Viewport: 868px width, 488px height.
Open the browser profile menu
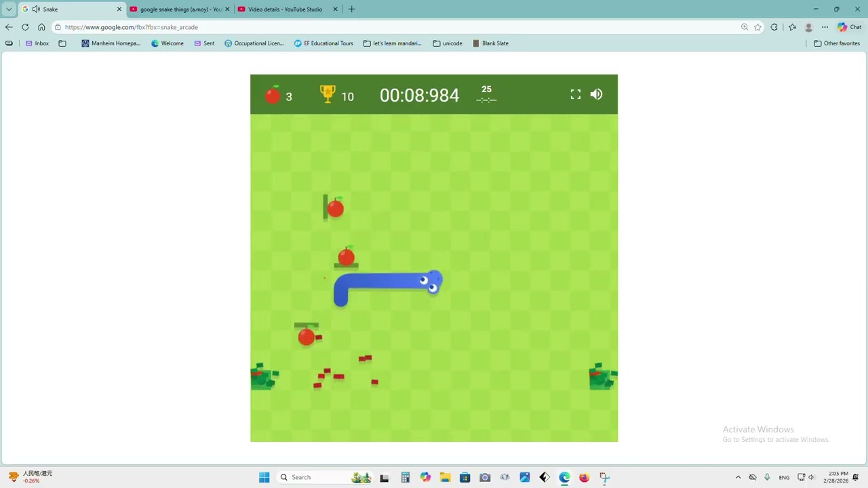tap(808, 27)
